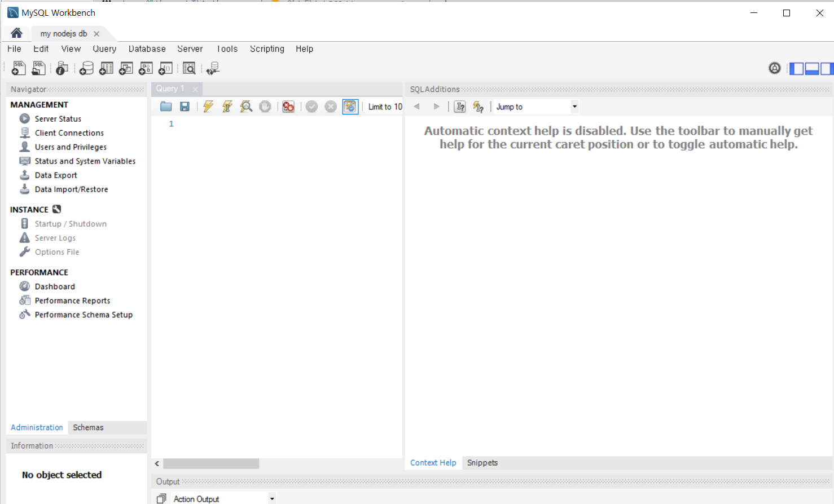Toggle the right sidebar panel visibility
This screenshot has width=834, height=504.
point(827,69)
